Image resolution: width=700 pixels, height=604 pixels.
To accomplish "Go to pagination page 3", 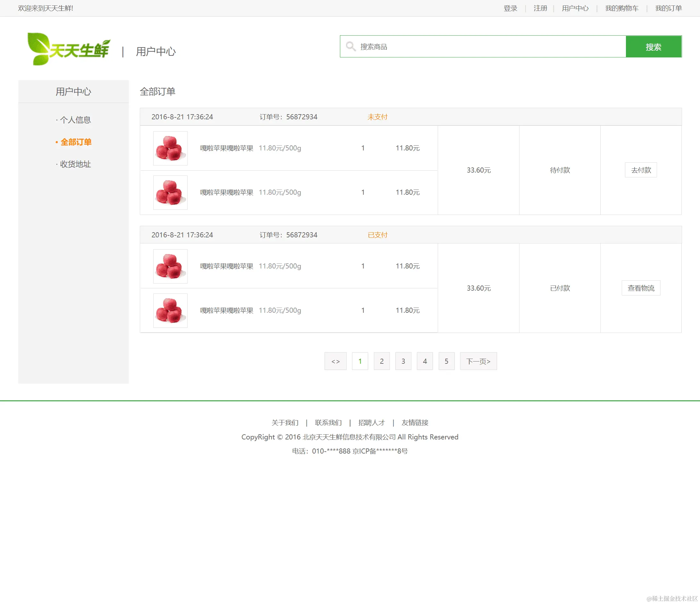I will click(x=403, y=361).
